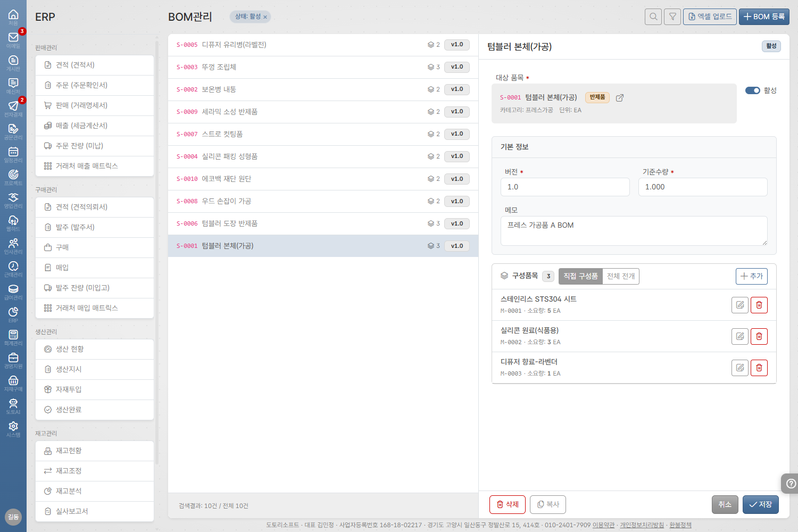Click the left menu panel scrollbar

point(157,253)
